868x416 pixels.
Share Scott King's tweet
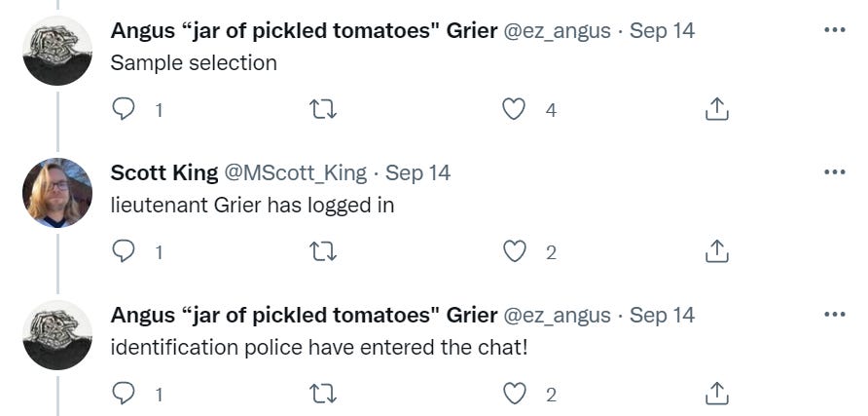coord(716,252)
